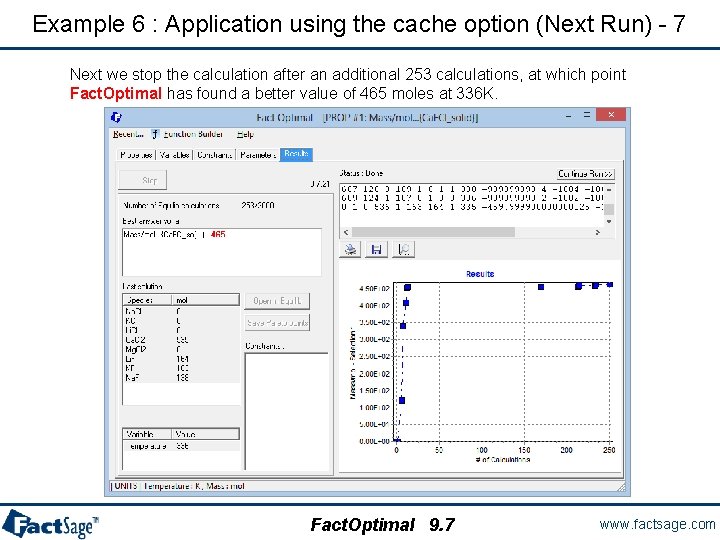Click the Species column header
The image size is (720, 540).
point(147,300)
